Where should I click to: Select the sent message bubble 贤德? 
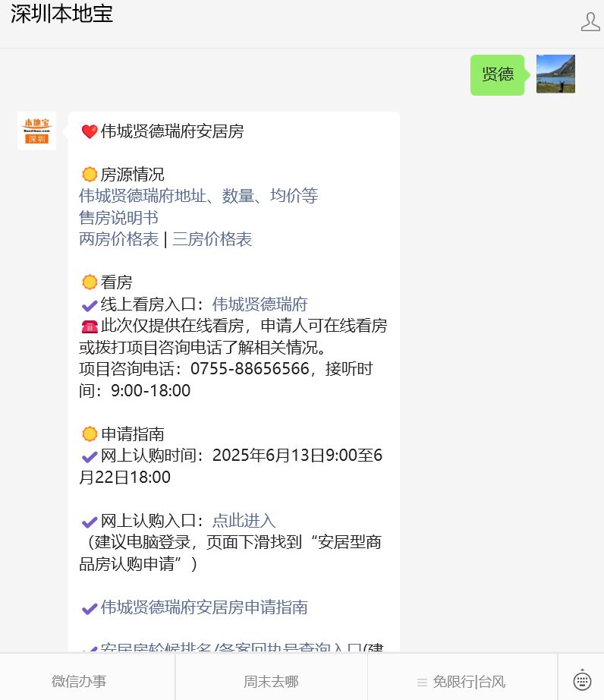tap(497, 74)
